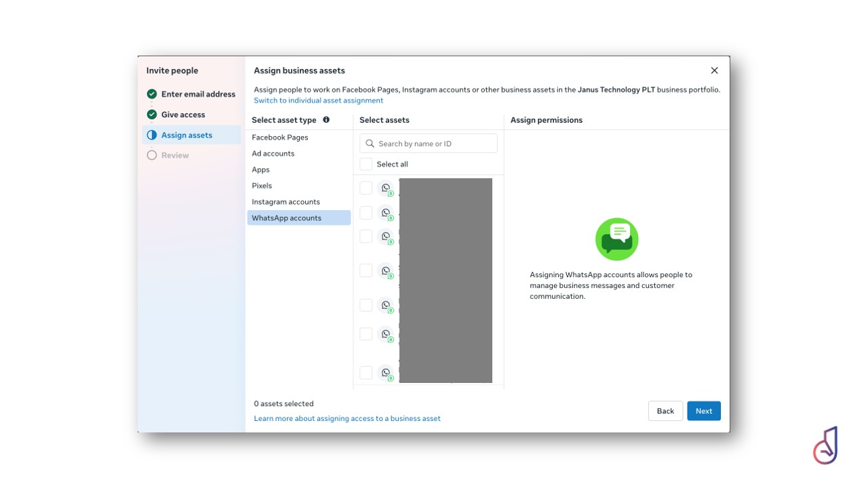Image resolution: width=868 pixels, height=488 pixels.
Task: Select the Apps asset type
Action: (299, 170)
